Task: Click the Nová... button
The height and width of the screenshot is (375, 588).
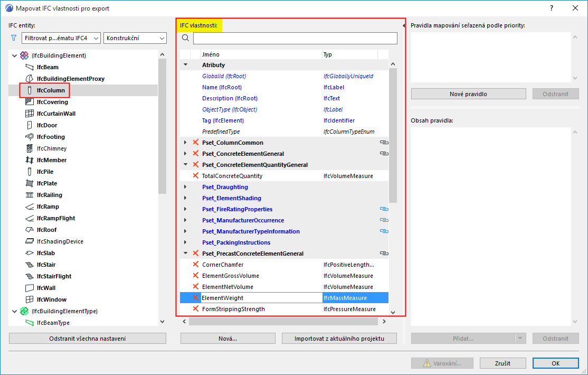Action: tap(227, 339)
